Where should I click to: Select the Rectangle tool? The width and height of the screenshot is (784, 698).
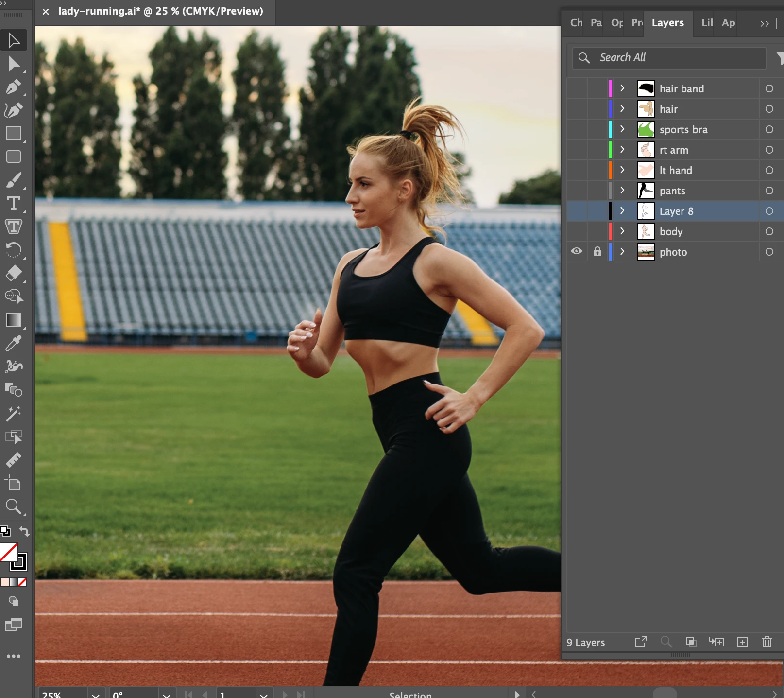14,134
